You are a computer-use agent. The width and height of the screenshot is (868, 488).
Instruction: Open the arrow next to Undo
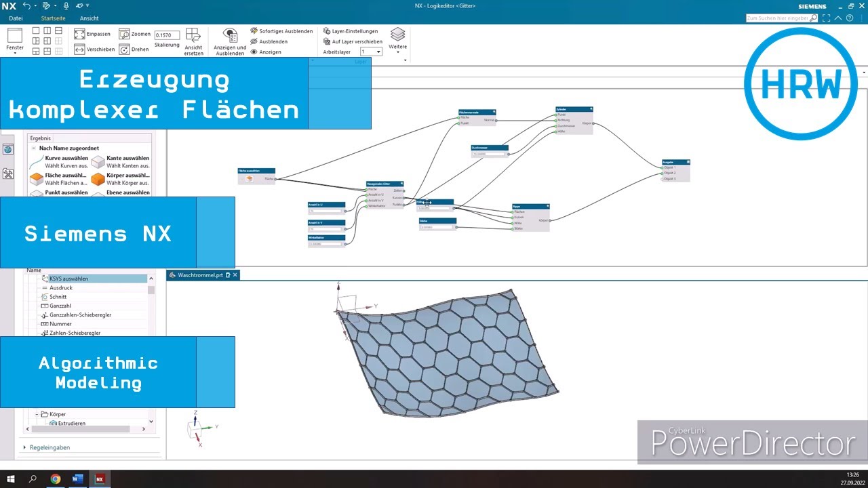[x=35, y=6]
